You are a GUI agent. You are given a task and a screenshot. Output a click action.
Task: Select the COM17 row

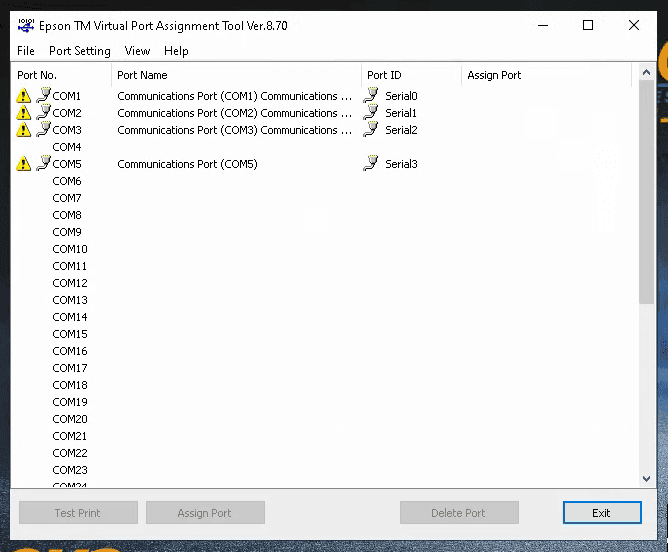point(322,368)
